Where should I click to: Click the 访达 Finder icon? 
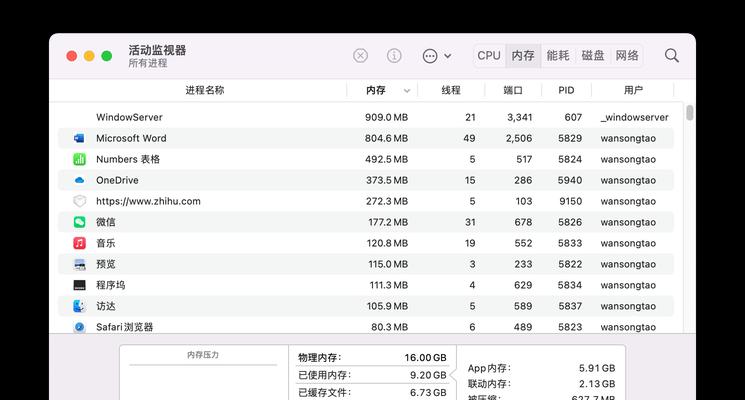79,306
